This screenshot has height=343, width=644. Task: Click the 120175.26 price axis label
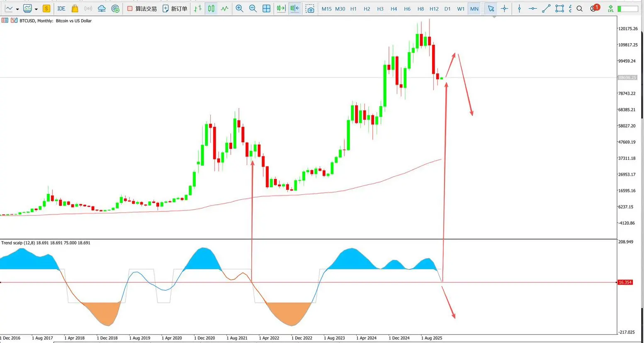pyautogui.click(x=628, y=29)
